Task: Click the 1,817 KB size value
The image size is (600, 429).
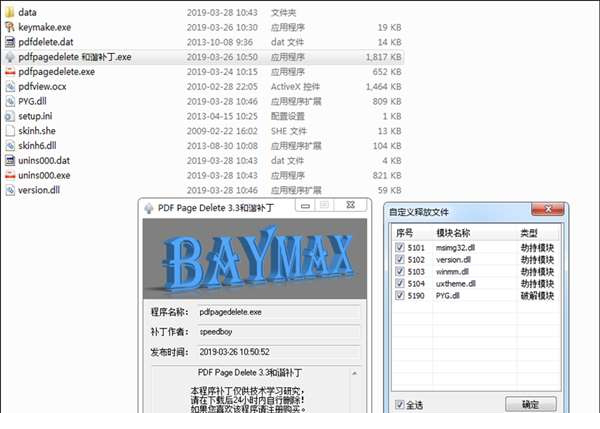Action: click(x=383, y=57)
